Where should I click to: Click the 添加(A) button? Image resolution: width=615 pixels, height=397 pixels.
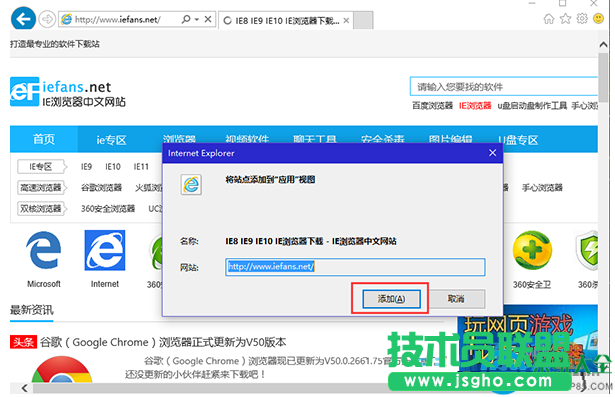pos(391,299)
